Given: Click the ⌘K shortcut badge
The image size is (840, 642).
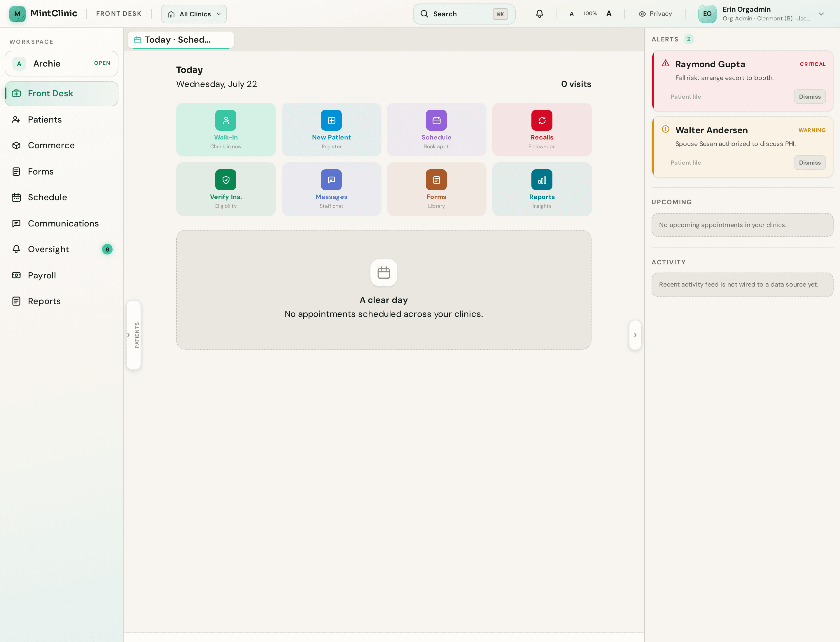Looking at the screenshot, I should (500, 14).
